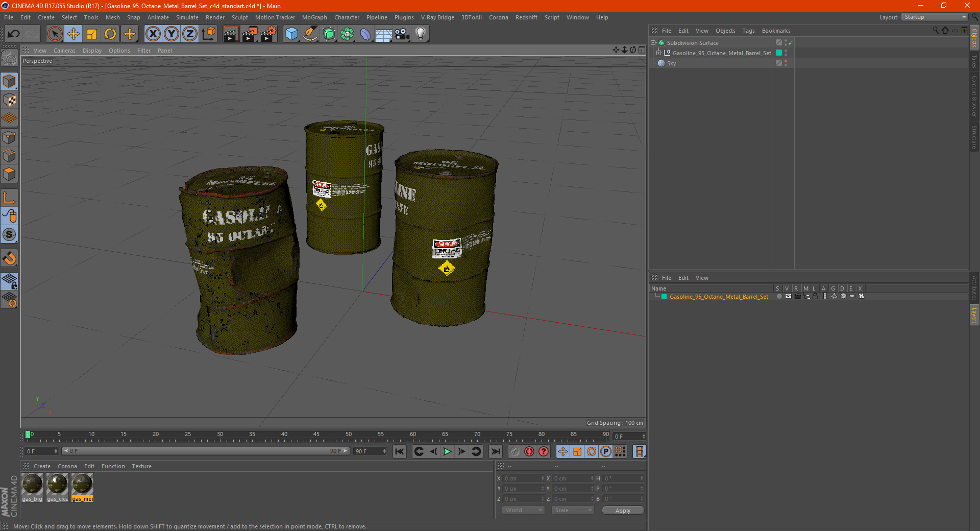Open the Deformer objects icon
This screenshot has height=531, width=980.
click(365, 34)
